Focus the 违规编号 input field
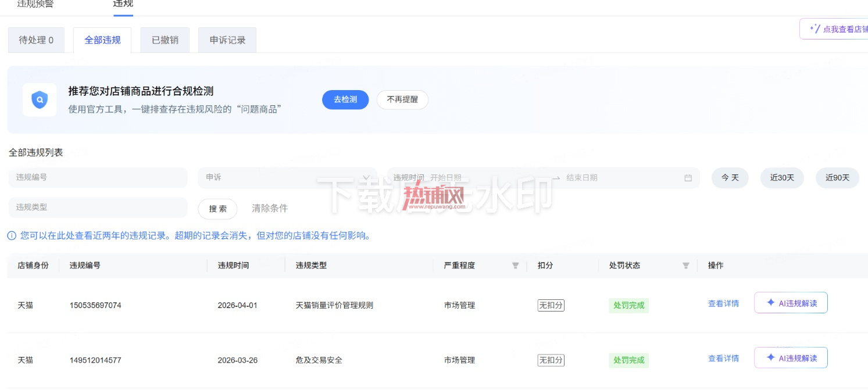 [x=98, y=178]
